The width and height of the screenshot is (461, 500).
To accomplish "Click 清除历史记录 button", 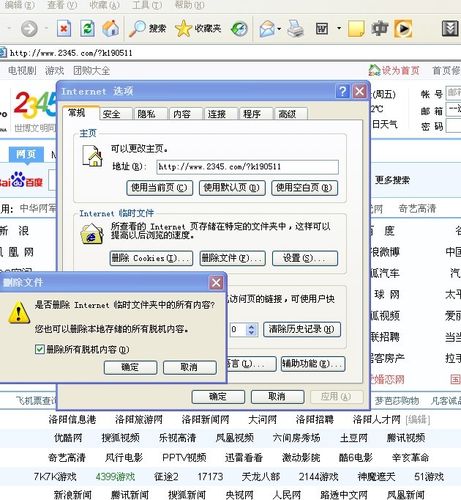I will tap(302, 329).
